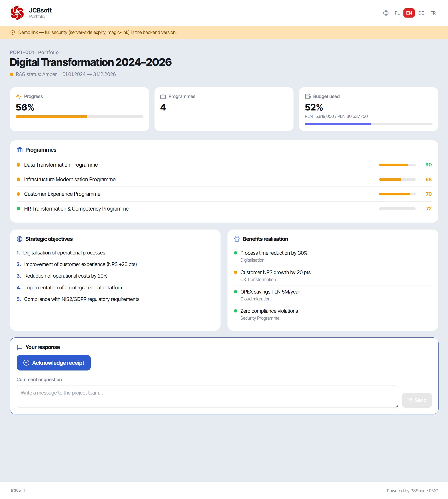Click the Your response chat bubble icon
The image size is (448, 499).
coord(20,347)
